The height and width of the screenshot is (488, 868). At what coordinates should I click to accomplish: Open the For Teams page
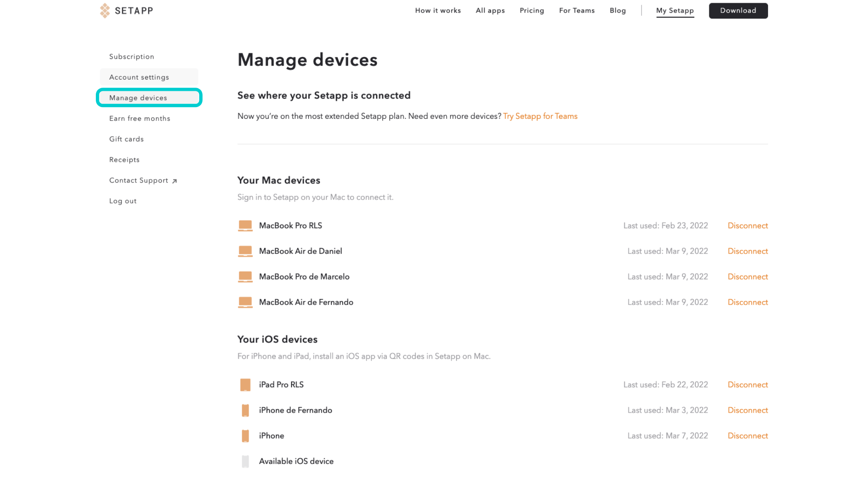point(576,10)
